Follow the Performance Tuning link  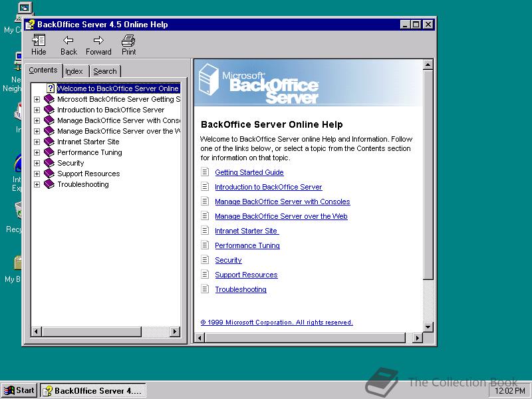(x=247, y=245)
